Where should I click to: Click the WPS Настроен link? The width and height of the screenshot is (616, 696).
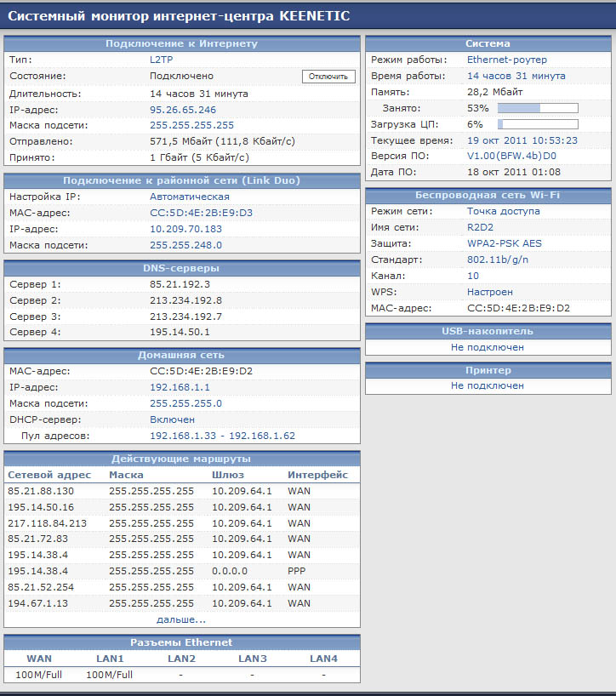coord(490,292)
